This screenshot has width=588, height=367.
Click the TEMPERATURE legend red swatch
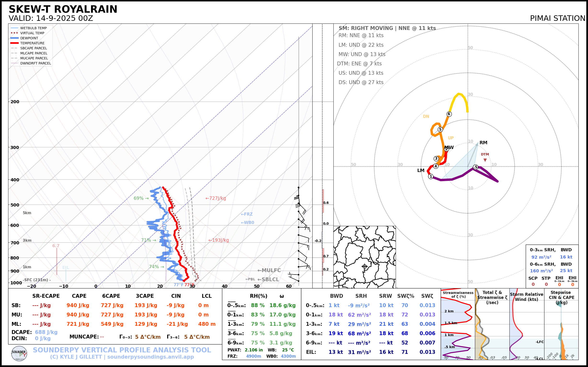[x=15, y=43]
